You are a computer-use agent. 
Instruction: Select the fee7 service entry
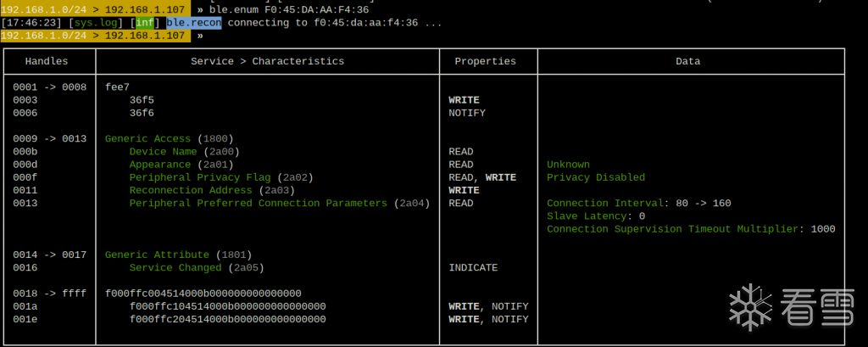[117, 87]
